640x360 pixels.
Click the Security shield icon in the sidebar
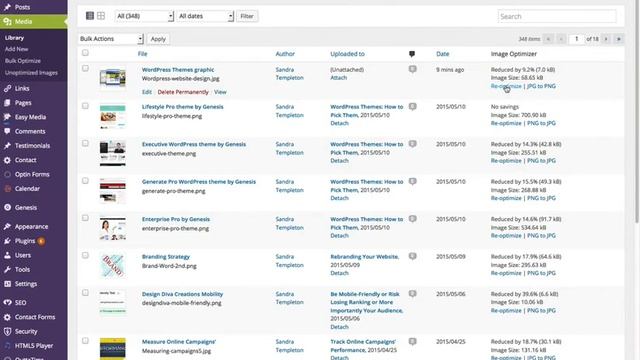(x=7, y=331)
